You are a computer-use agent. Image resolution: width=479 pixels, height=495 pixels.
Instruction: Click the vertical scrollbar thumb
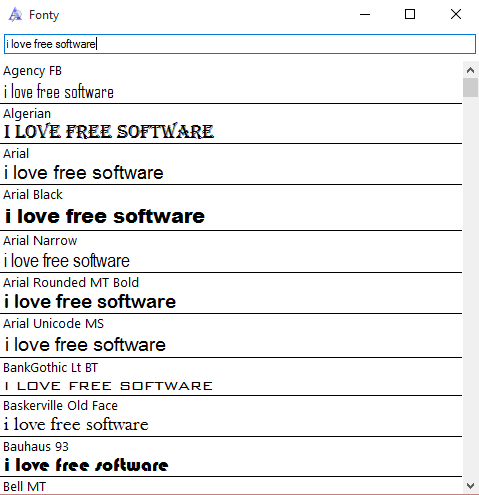tap(470, 87)
